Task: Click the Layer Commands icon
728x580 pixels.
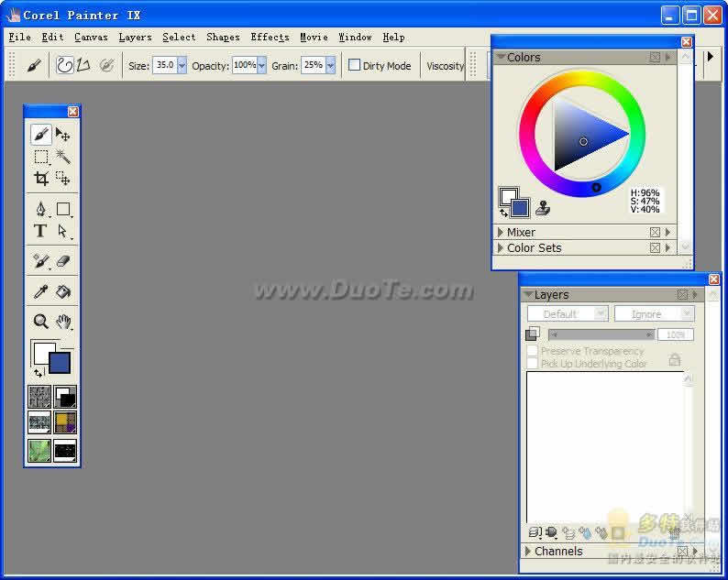Action: 535,532
